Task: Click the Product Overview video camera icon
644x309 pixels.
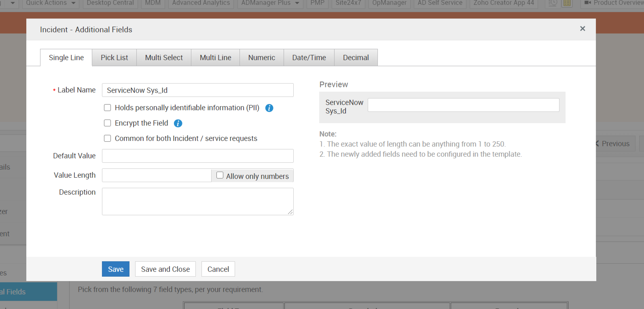Action: pos(588,3)
